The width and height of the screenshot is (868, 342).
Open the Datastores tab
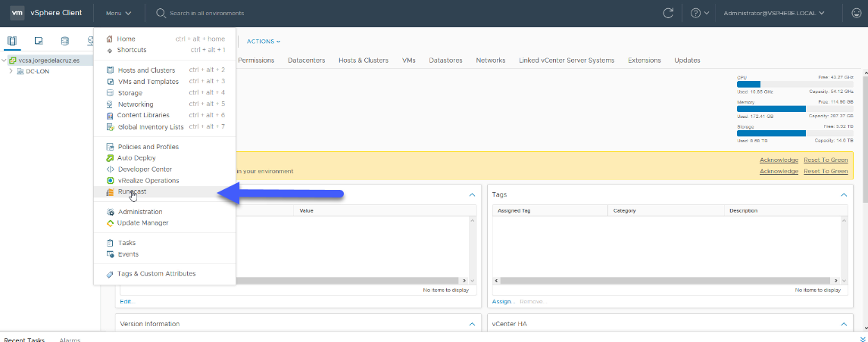click(445, 61)
